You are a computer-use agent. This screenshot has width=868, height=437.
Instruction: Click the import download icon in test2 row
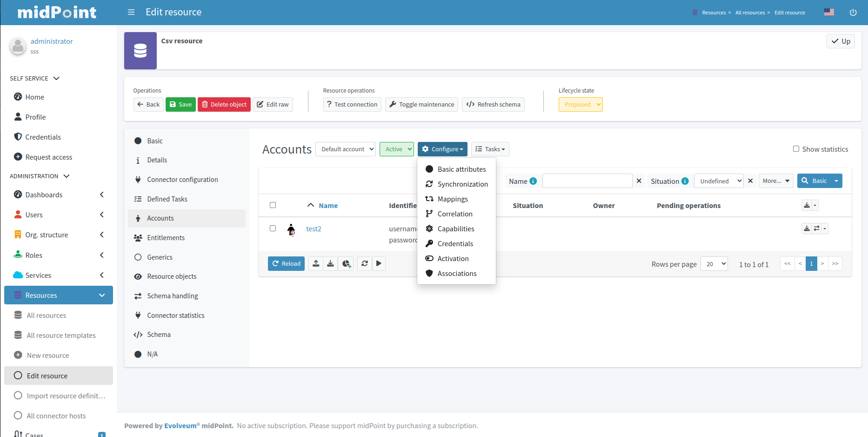coord(807,229)
